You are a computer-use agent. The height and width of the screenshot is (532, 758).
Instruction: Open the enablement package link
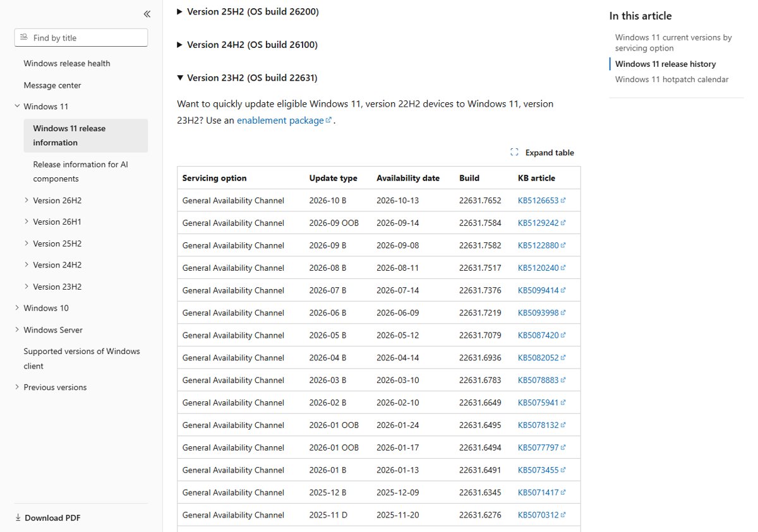280,120
